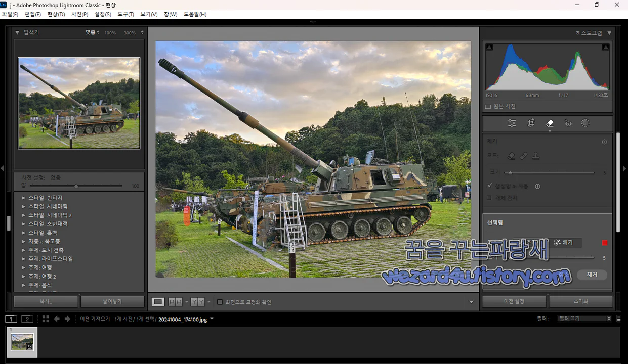The height and width of the screenshot is (364, 628).
Task: Expand 스타일: 시네마틱 2 preset group
Action: pos(24,215)
